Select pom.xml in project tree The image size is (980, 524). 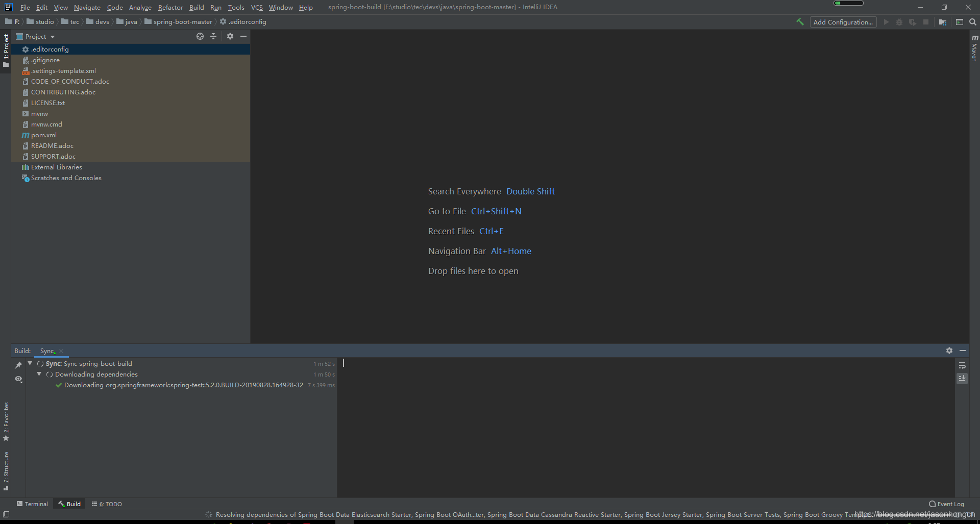point(131,135)
